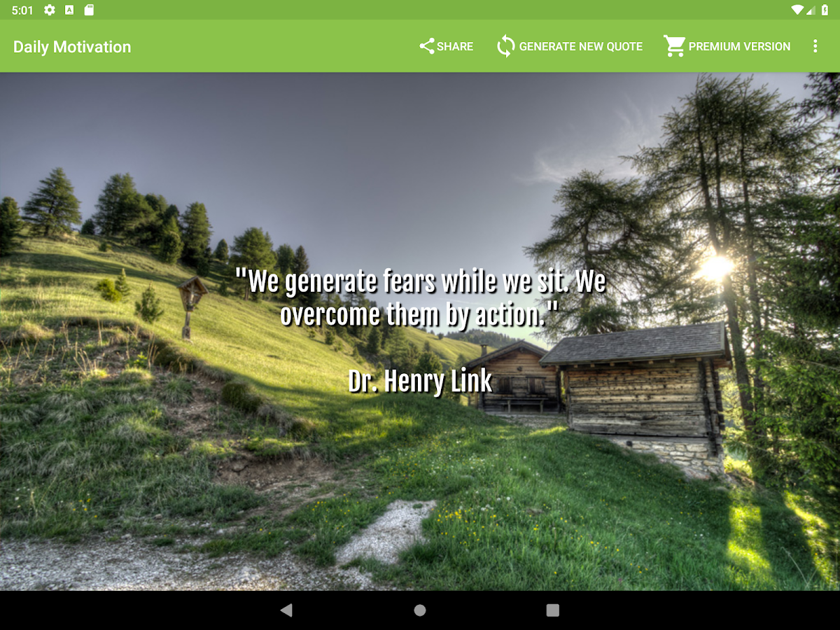Tap the round home navigation button

pos(420,610)
